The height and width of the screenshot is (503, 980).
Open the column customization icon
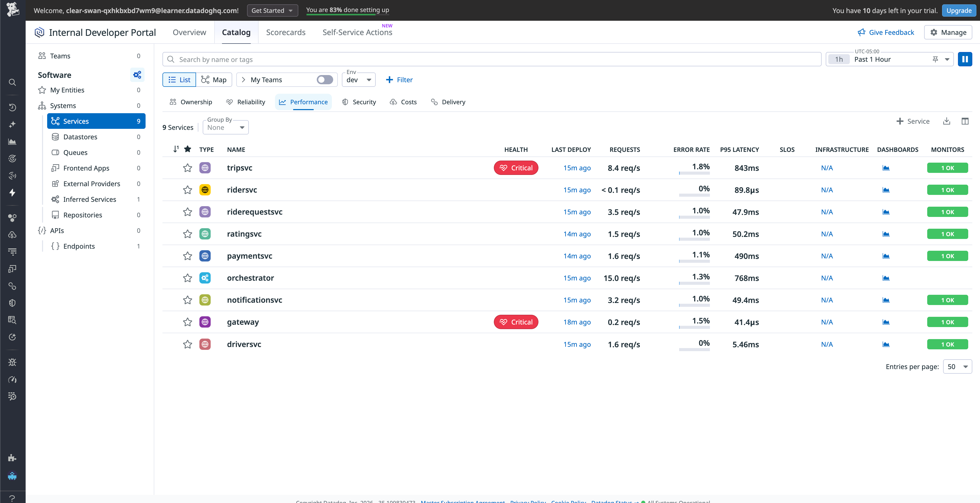965,121
